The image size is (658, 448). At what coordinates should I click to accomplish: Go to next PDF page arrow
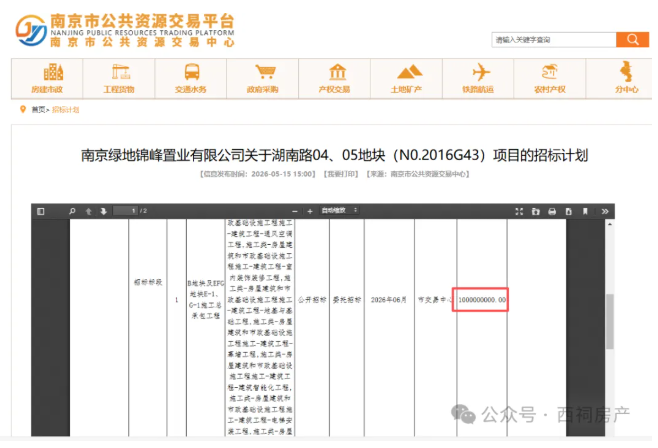(104, 211)
